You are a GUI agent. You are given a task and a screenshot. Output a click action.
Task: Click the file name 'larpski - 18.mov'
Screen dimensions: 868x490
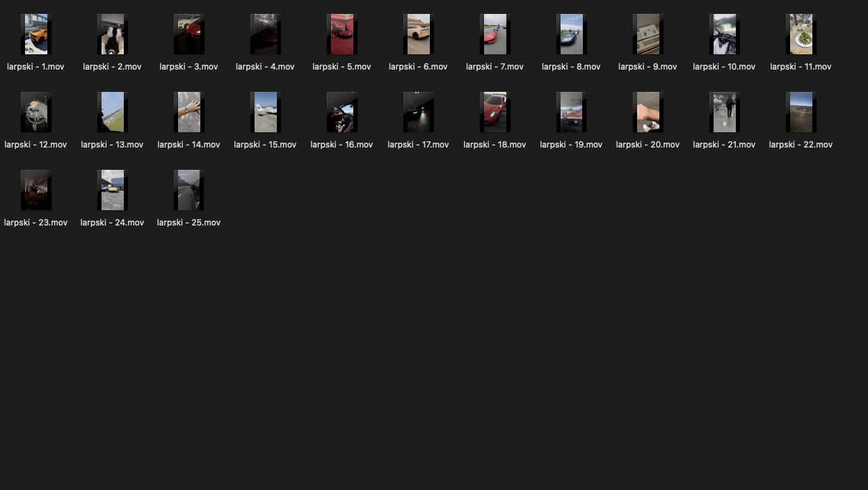pos(495,145)
